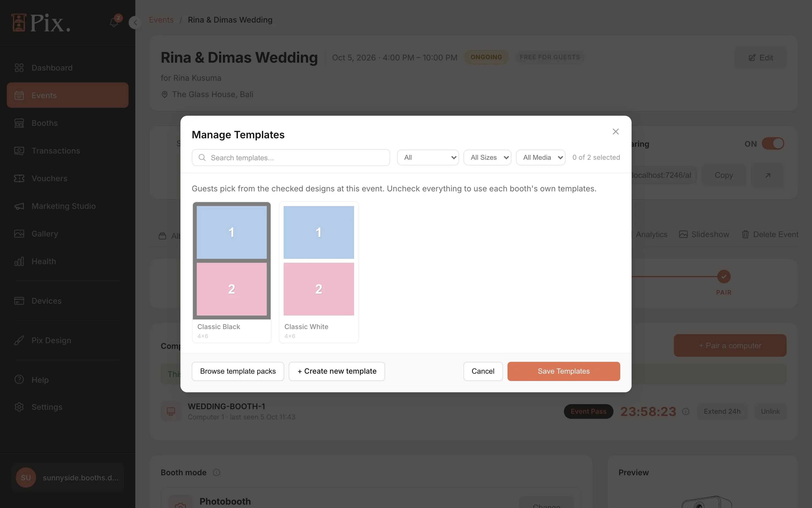Image resolution: width=812 pixels, height=508 pixels.
Task: Cancel the template dialog
Action: click(x=483, y=371)
